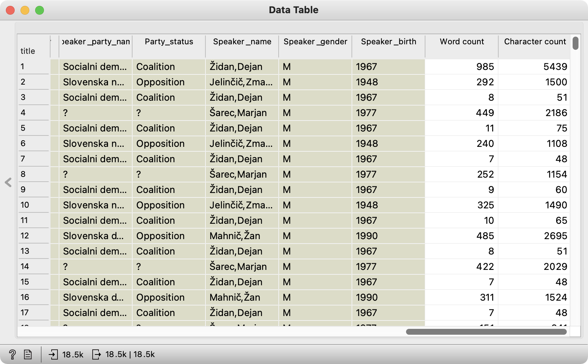The width and height of the screenshot is (588, 364).
Task: Click the Speaker_name column header
Action: pyautogui.click(x=242, y=42)
